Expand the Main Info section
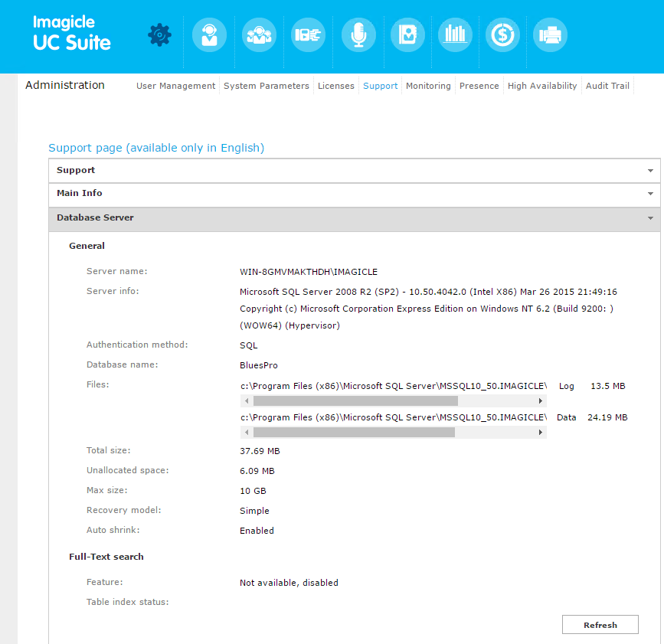 pos(354,194)
